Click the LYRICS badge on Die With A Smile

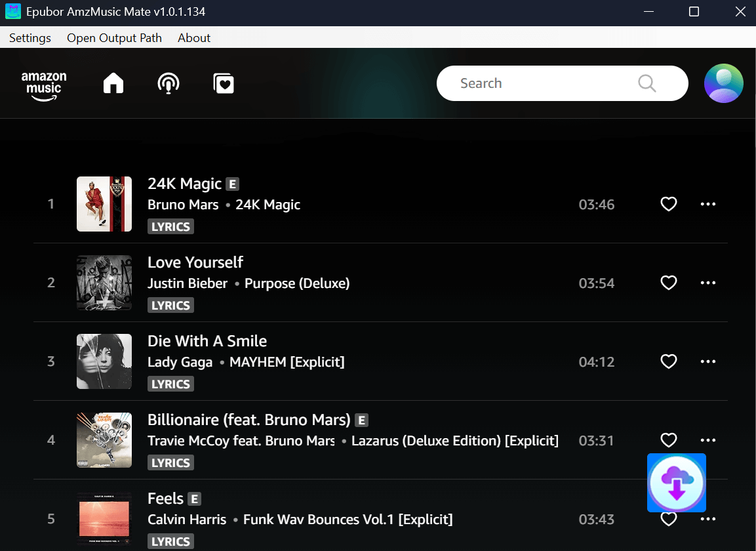click(x=170, y=384)
